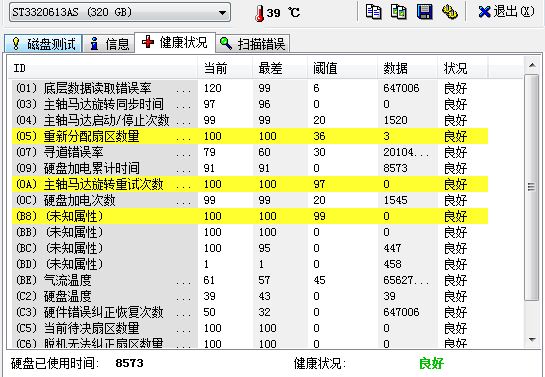This screenshot has height=377, width=545.
Task: Select highlighted row (05) 重新分配扇区数量
Action: (x=250, y=136)
